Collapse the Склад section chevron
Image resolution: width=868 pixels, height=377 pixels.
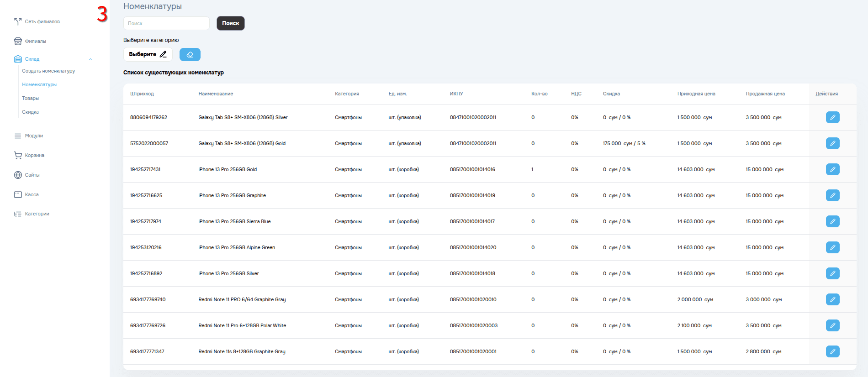click(90, 59)
